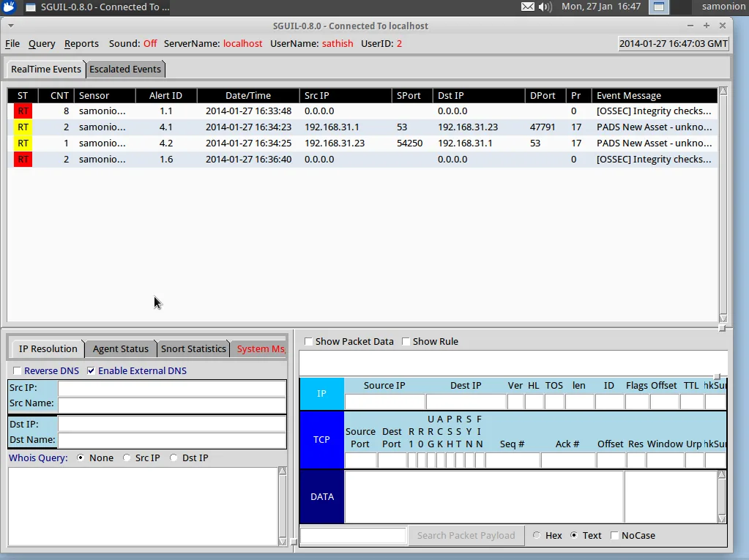Open the Snort Statistics tab
749x560 pixels.
pos(193,349)
